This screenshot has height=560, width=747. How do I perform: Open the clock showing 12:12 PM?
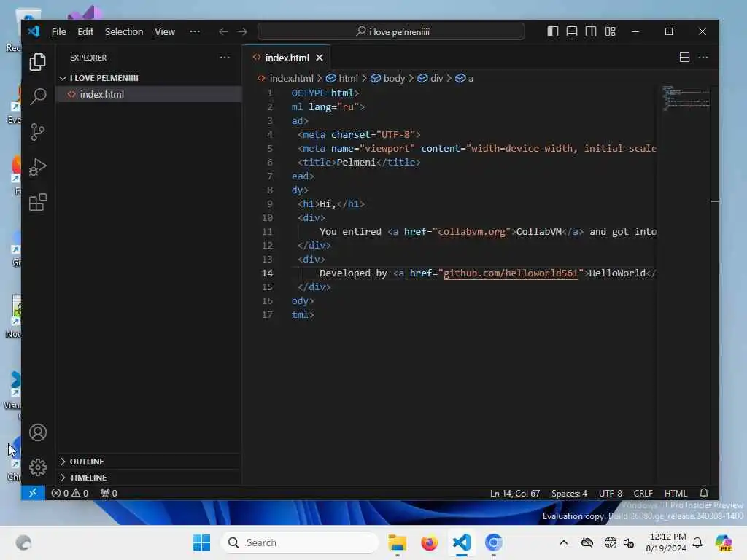click(666, 542)
